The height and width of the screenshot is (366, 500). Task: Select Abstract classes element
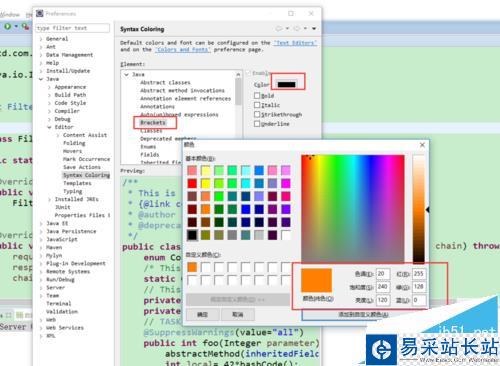coord(165,82)
